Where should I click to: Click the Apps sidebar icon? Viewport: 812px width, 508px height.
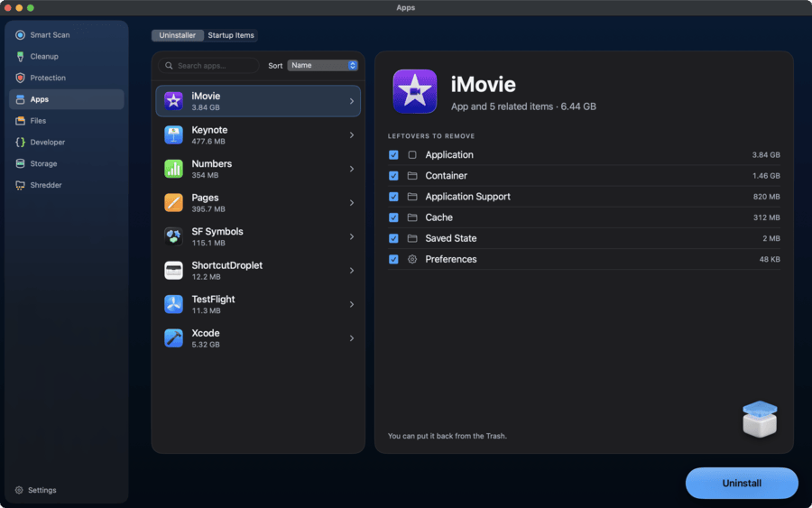(20, 99)
